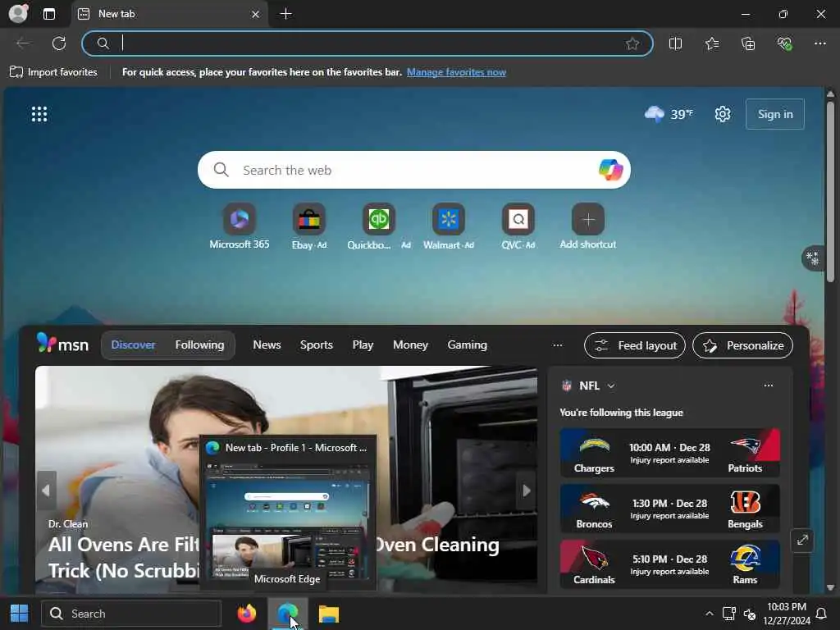
Task: Go to previous carousel story arrow
Action: (x=46, y=491)
